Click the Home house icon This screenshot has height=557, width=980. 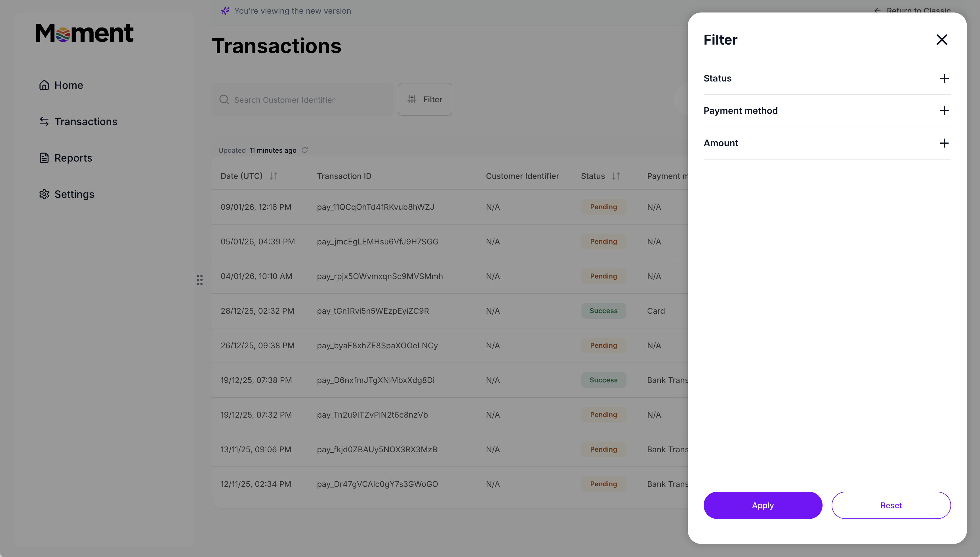click(x=44, y=85)
